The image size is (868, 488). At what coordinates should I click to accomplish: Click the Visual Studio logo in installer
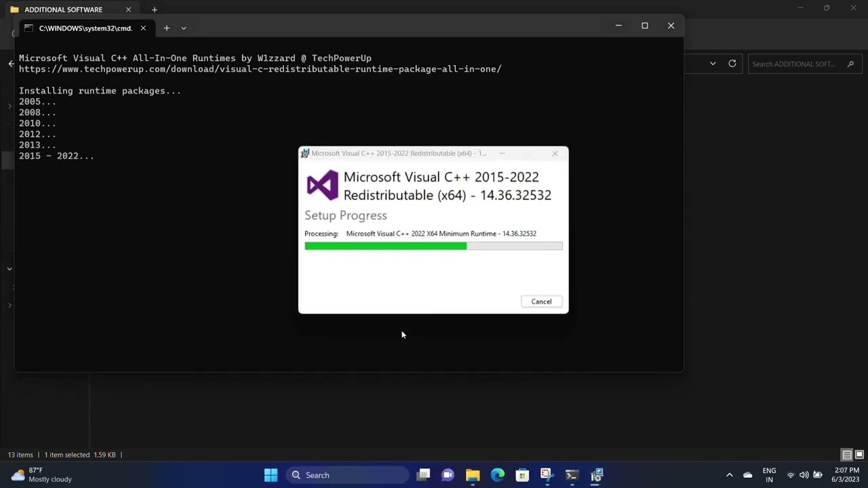[322, 185]
